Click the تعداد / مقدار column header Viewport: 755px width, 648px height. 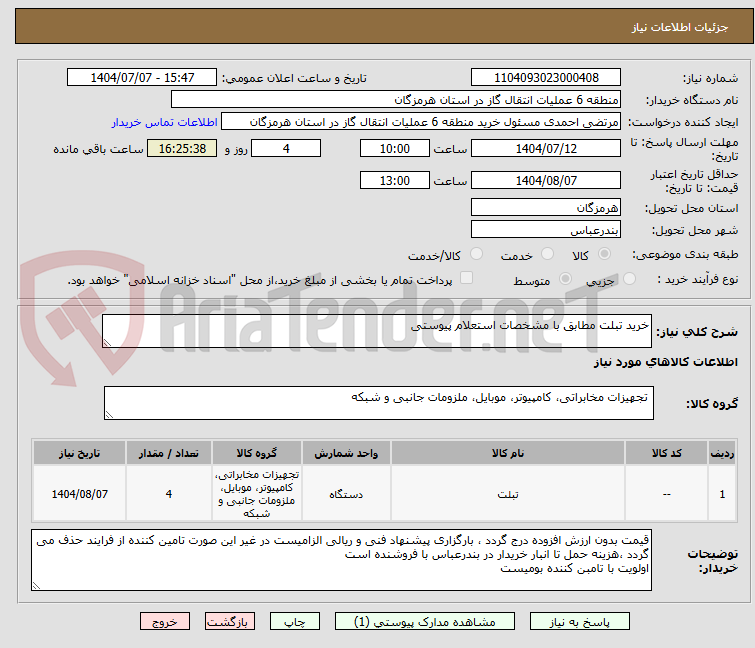(x=169, y=453)
